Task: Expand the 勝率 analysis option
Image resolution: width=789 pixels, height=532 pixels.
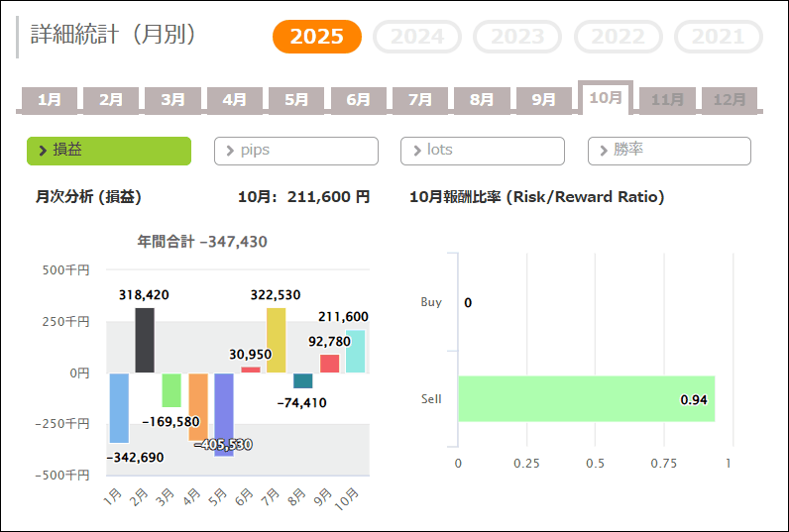Action: point(669,151)
